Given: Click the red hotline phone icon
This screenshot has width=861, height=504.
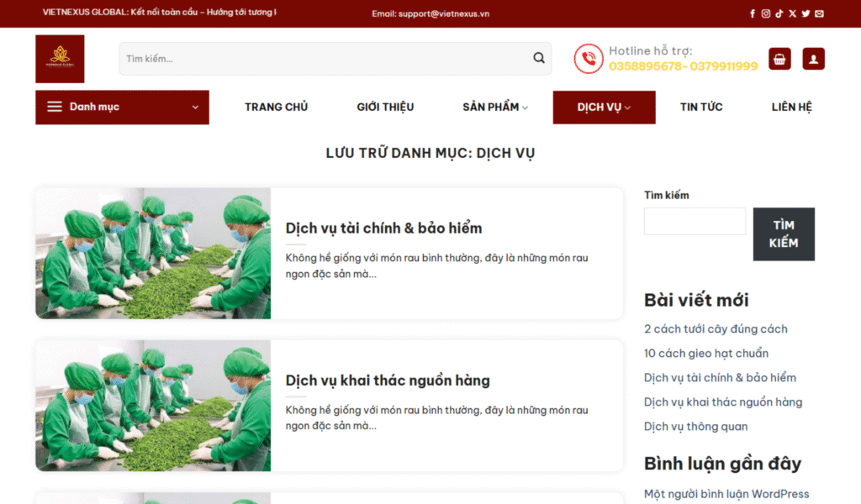Looking at the screenshot, I should [589, 59].
